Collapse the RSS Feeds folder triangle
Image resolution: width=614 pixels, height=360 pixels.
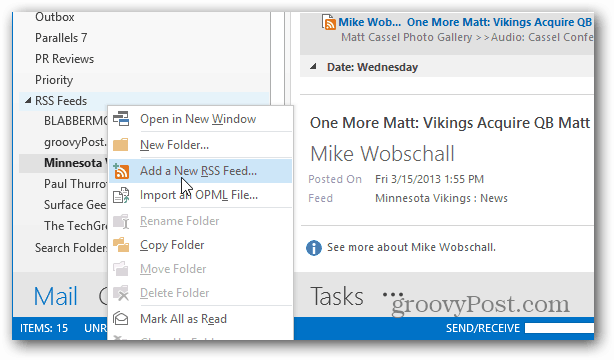pos(28,101)
